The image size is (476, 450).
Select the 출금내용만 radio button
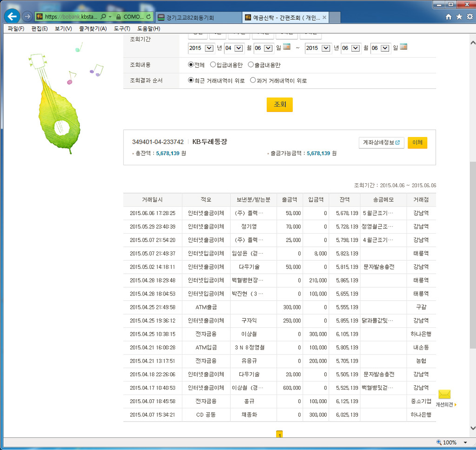pyautogui.click(x=251, y=65)
